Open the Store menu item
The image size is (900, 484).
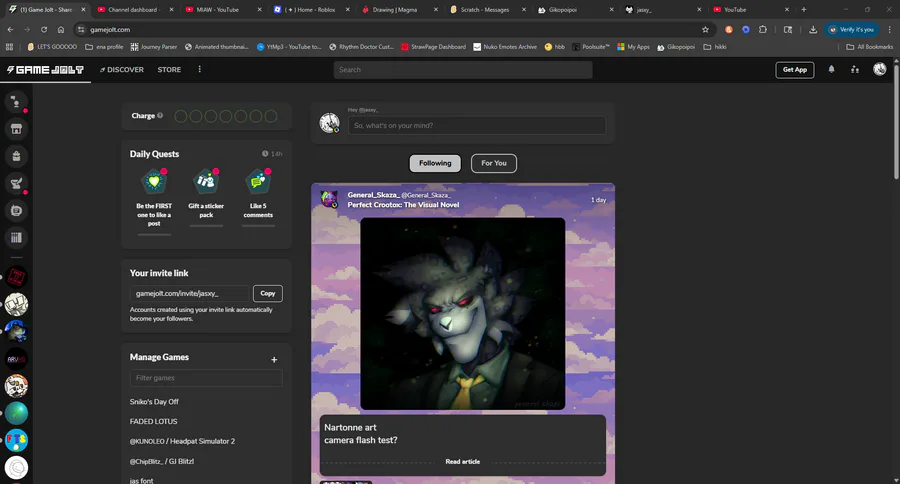pyautogui.click(x=169, y=69)
